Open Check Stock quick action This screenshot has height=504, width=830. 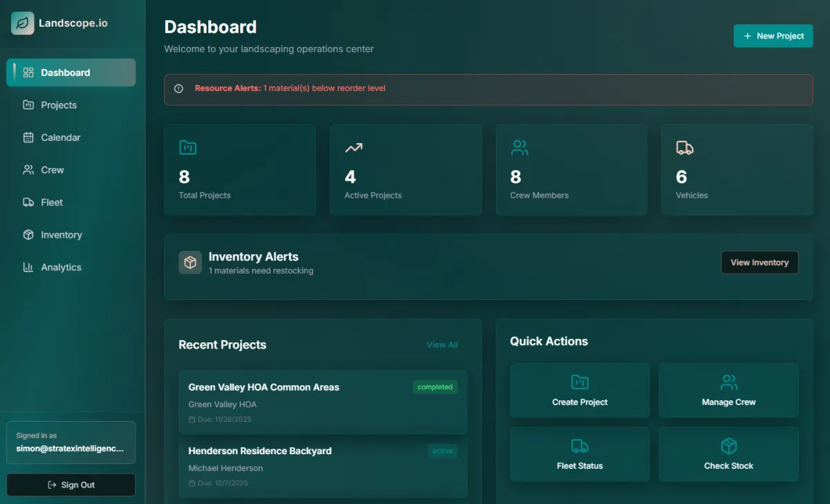[728, 454]
